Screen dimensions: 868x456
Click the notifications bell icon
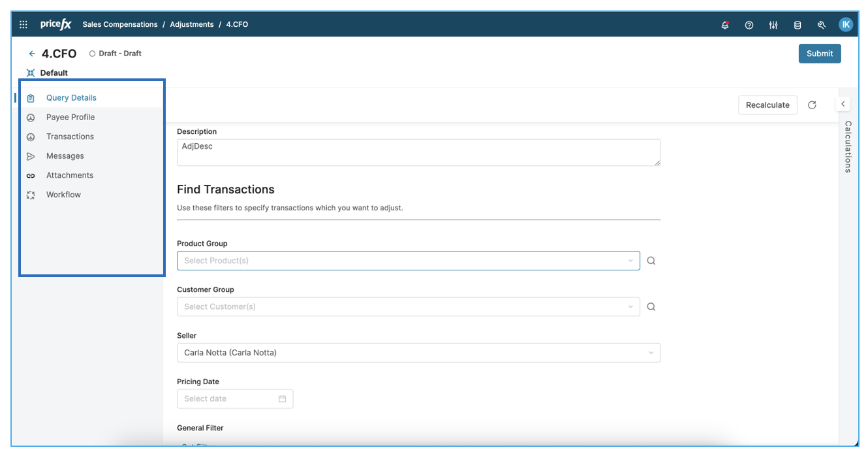click(x=725, y=25)
